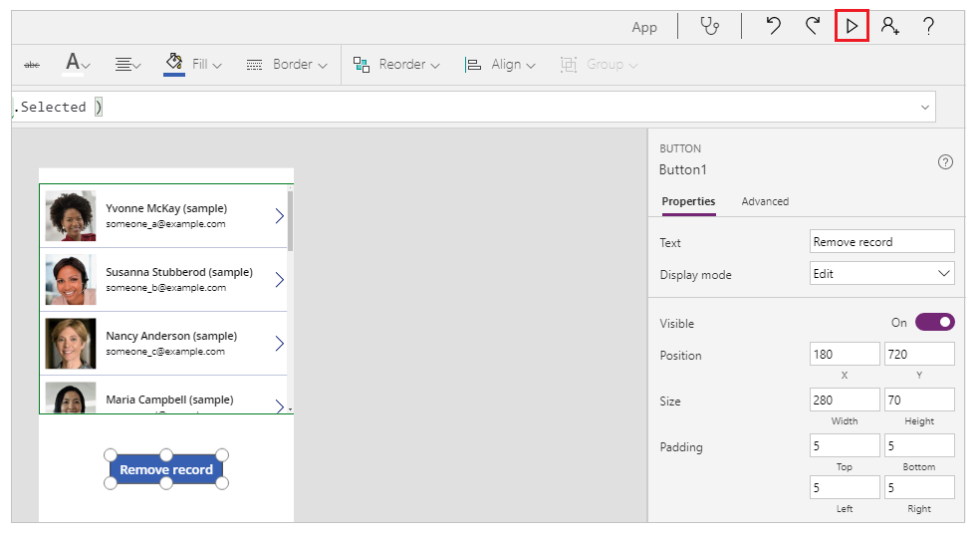Click the Remove record button
The image size is (980, 539).
(x=166, y=469)
